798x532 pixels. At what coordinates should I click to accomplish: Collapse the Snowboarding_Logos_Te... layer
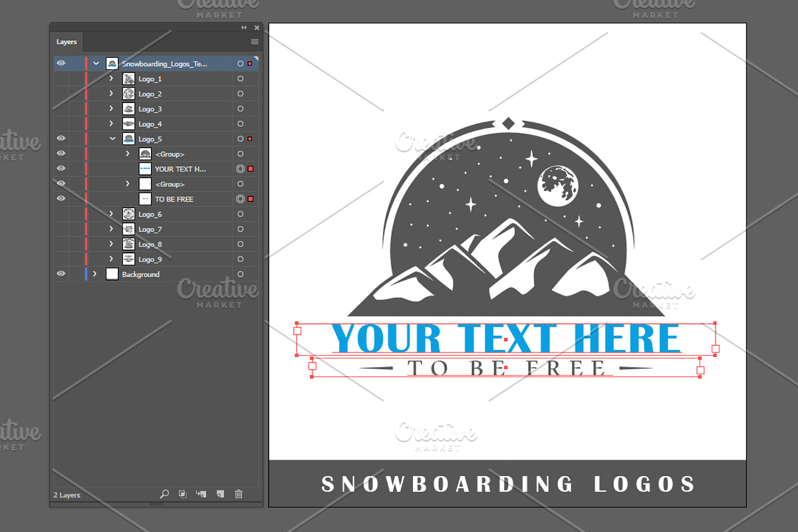coord(96,64)
